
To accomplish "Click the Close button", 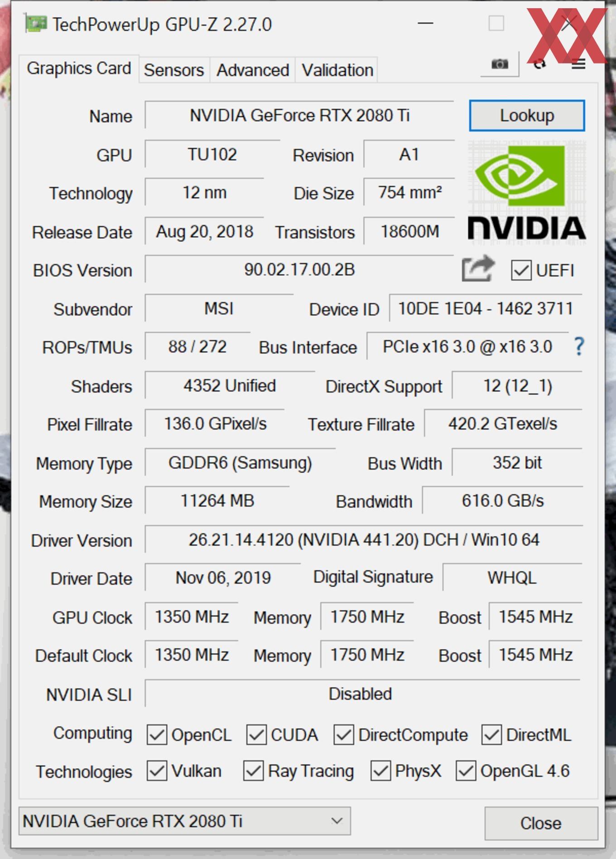I will pyautogui.click(x=541, y=823).
